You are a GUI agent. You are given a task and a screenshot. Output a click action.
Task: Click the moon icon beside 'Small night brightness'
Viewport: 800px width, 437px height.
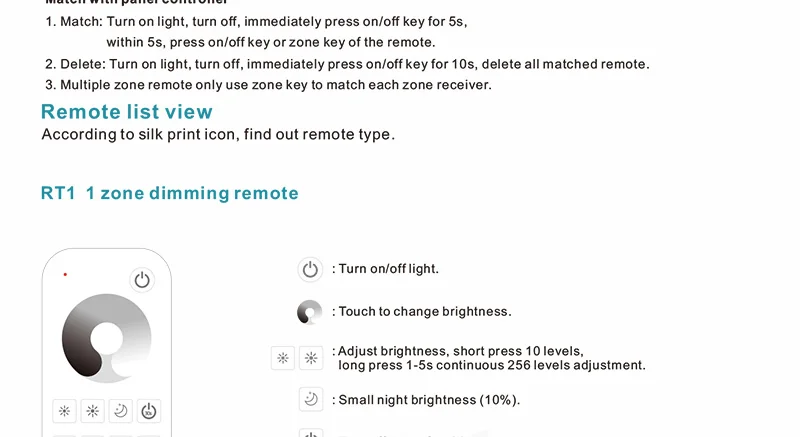[x=311, y=399]
